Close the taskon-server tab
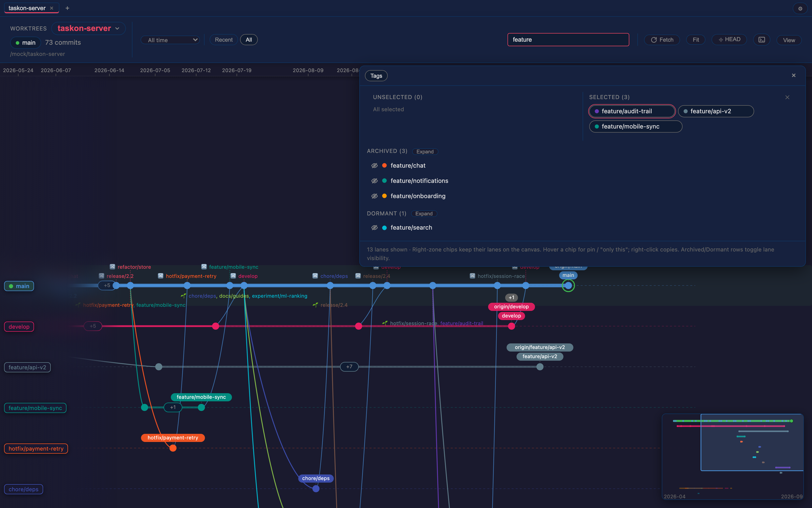 [52, 8]
